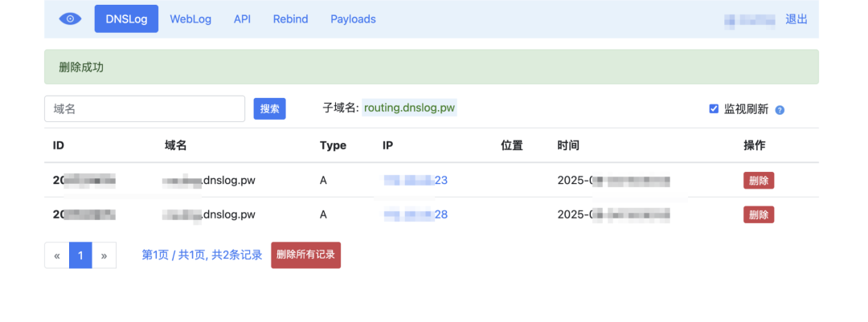Click the 时间 column header
Viewport: 868px width, 322px height.
pyautogui.click(x=568, y=145)
